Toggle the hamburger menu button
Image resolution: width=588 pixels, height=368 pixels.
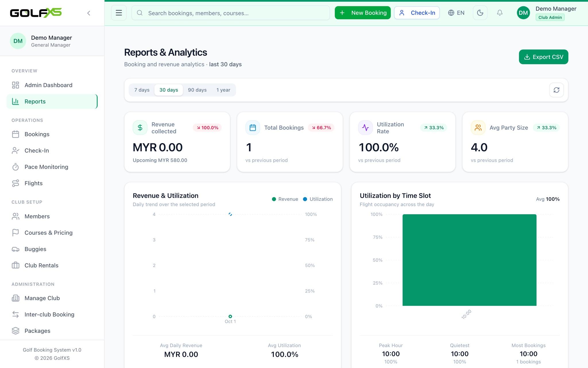[119, 13]
